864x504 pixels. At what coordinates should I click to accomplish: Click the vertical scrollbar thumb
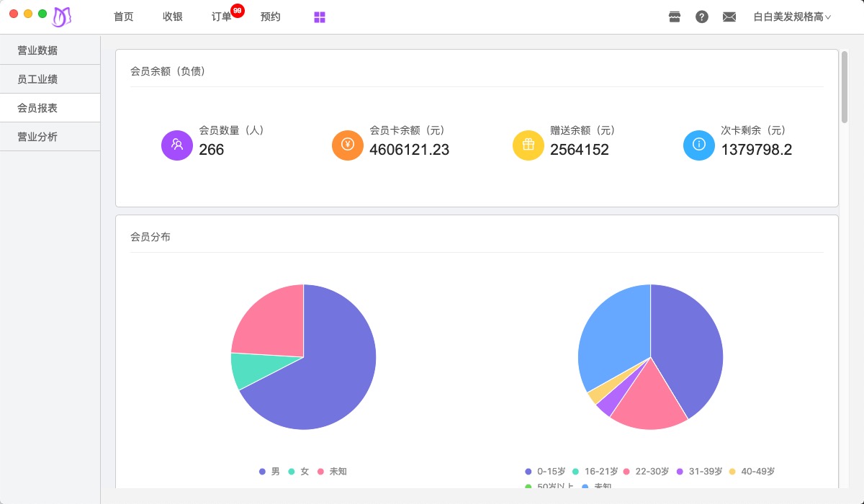(x=845, y=86)
